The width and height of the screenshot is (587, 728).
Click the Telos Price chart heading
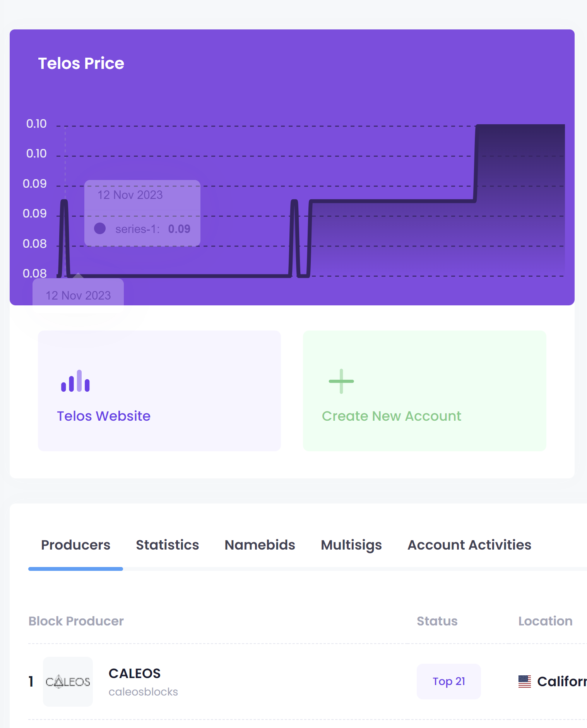[x=81, y=63]
